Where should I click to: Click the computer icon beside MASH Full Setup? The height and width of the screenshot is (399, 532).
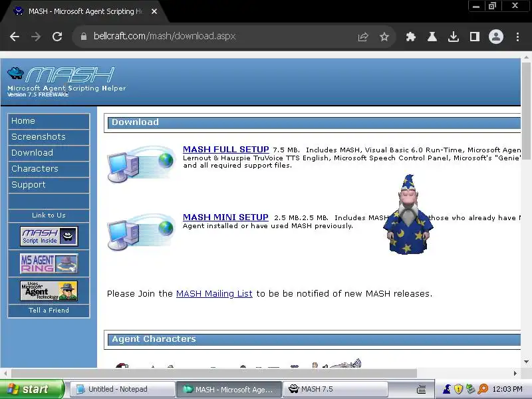(x=141, y=164)
